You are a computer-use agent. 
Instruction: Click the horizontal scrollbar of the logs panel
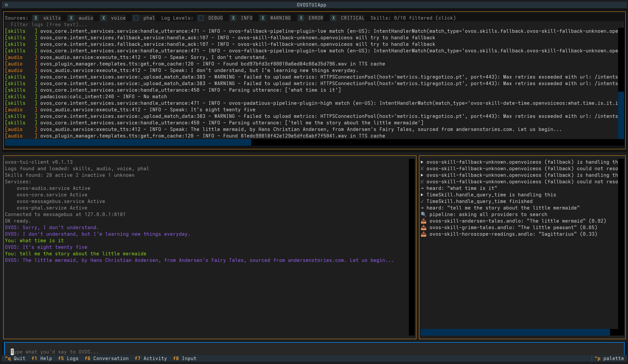pos(128,142)
